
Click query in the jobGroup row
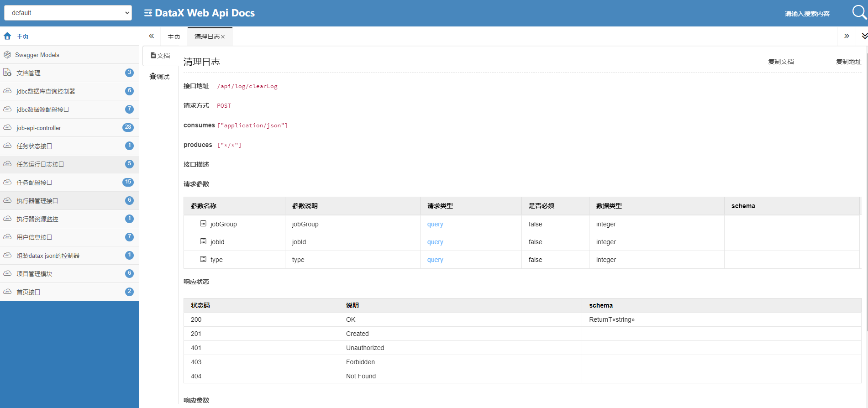[435, 224]
